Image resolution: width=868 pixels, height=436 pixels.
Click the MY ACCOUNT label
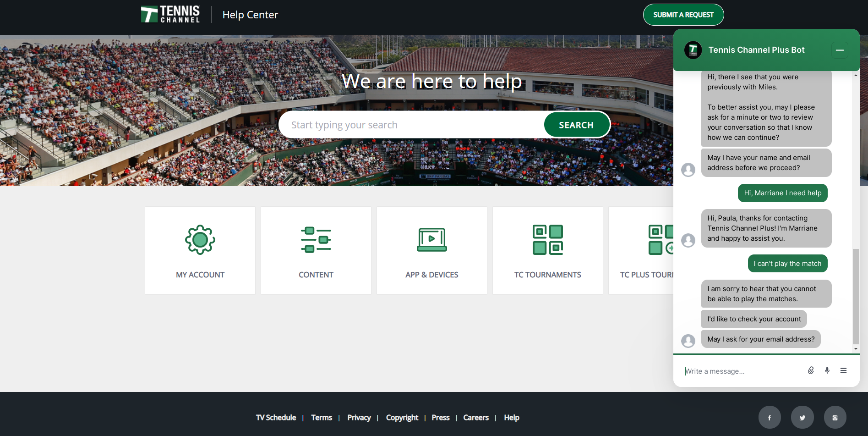200,275
